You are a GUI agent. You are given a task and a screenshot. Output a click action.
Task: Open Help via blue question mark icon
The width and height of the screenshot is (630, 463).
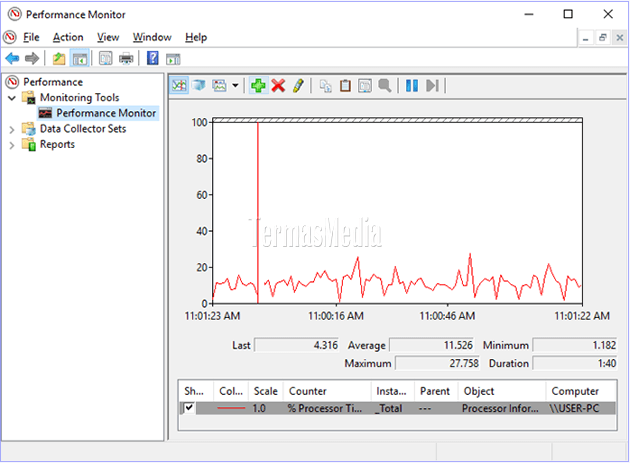[x=153, y=58]
